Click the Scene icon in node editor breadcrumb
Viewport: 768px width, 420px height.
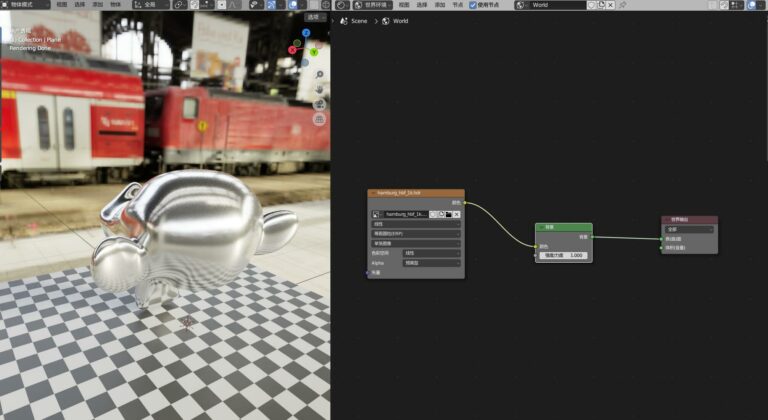(344, 21)
